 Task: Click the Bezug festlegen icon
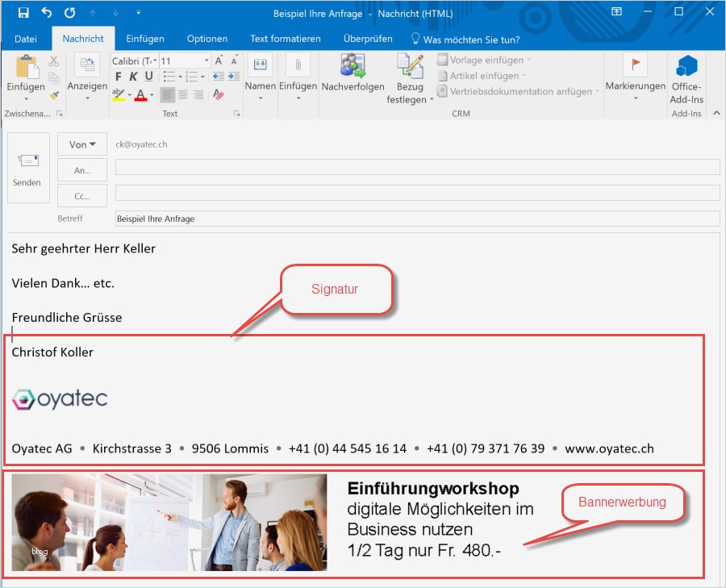coord(410,66)
